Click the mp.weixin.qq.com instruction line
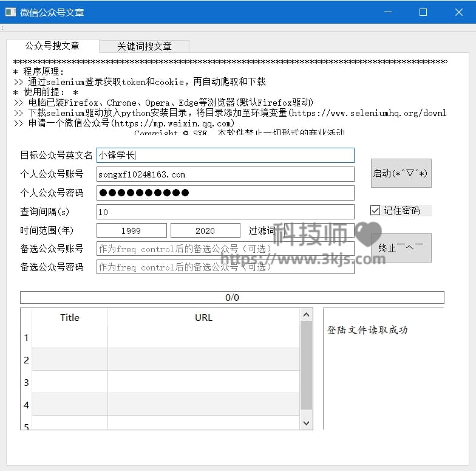 124,123
